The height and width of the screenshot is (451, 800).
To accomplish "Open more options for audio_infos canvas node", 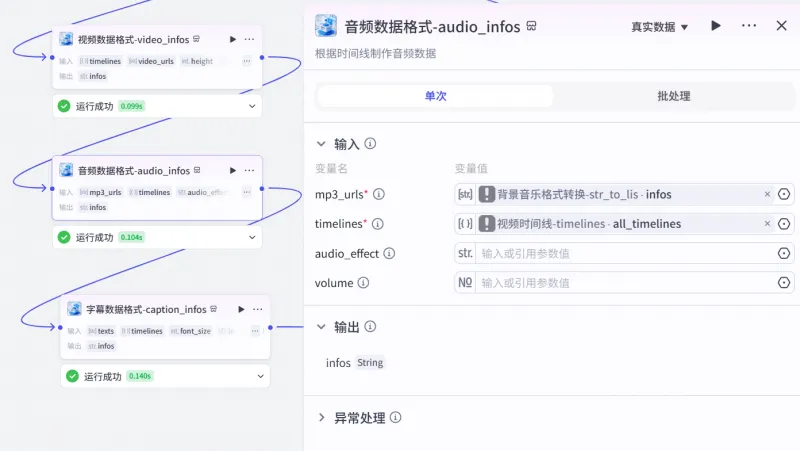I will coord(249,170).
